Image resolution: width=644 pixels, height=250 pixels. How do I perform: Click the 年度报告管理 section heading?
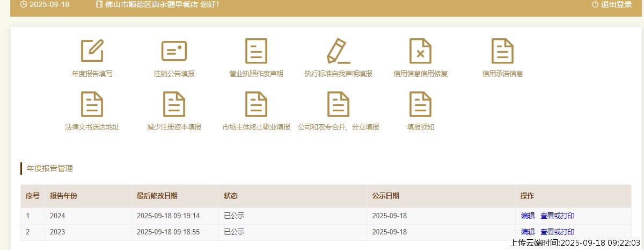50,168
